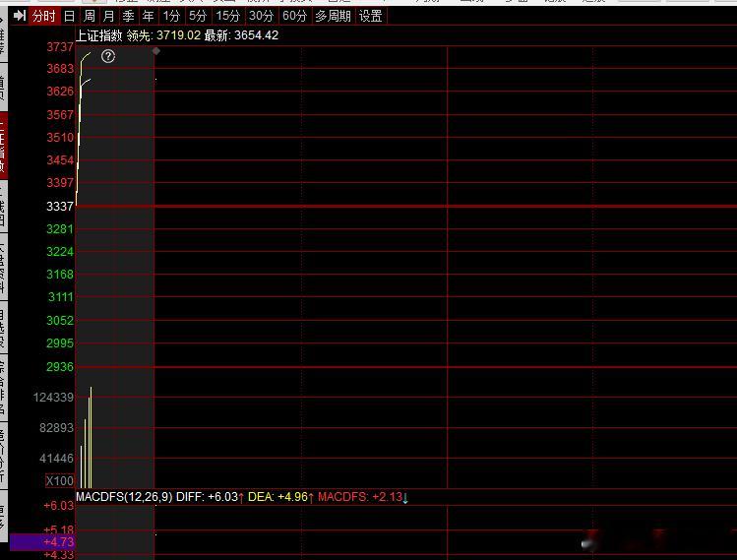Click the collapse arrow icon before 分时
This screenshot has width=737, height=560.
20,16
